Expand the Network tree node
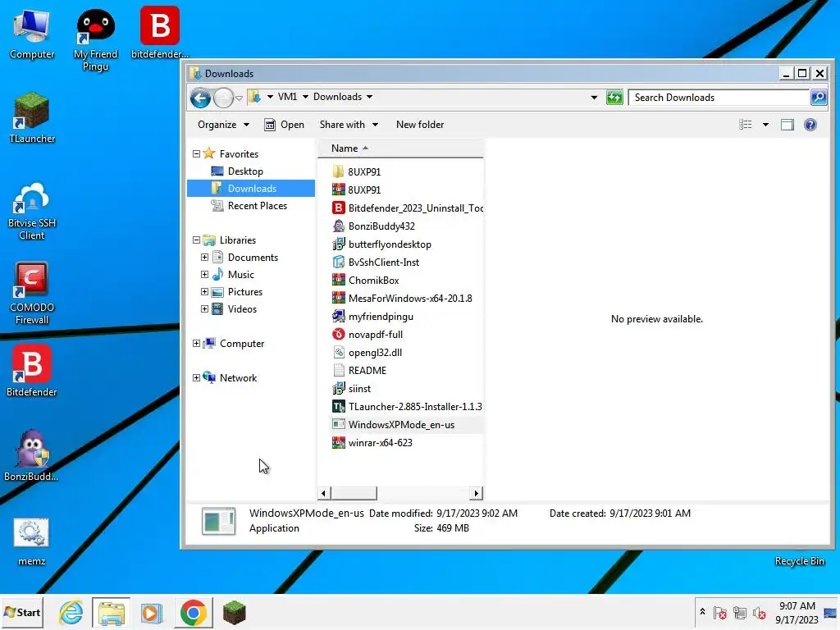The image size is (840, 630). (197, 377)
